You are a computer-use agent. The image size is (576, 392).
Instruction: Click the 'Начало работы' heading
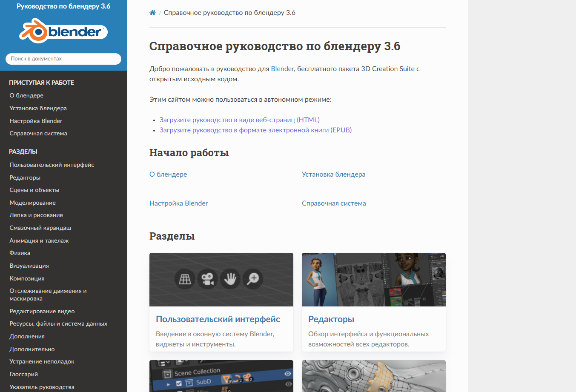189,153
